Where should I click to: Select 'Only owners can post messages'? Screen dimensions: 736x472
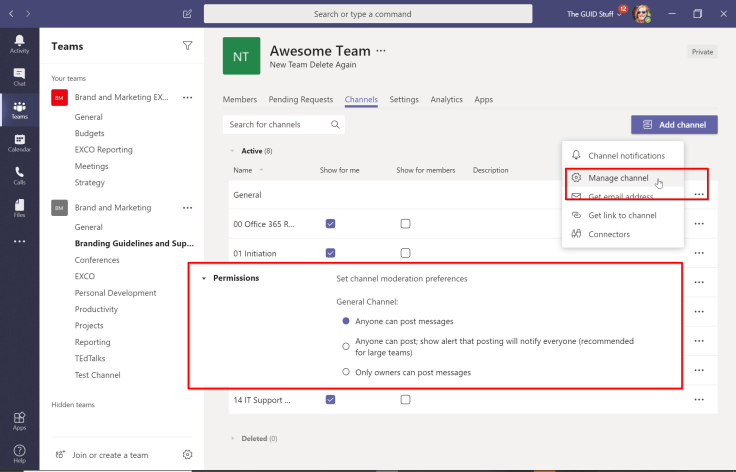pos(346,372)
